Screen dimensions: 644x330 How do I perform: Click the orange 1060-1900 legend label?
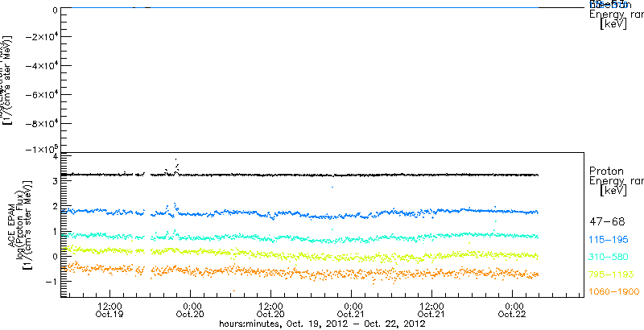[x=614, y=292]
